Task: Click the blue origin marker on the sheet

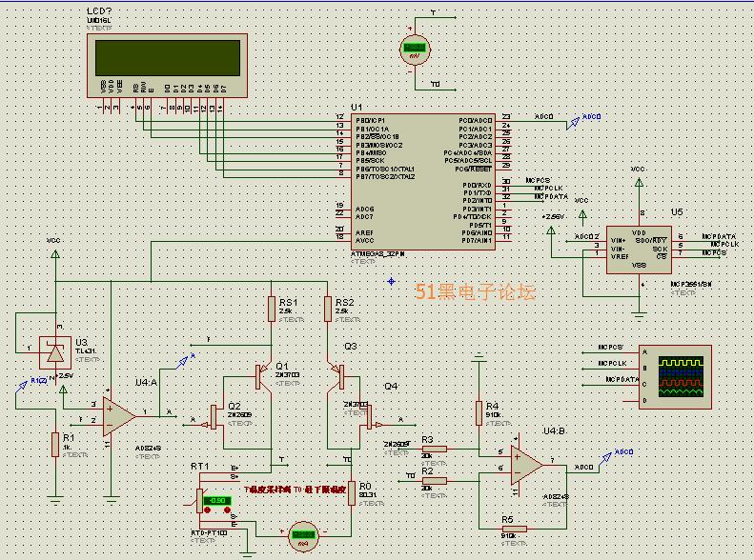Action: [x=392, y=282]
